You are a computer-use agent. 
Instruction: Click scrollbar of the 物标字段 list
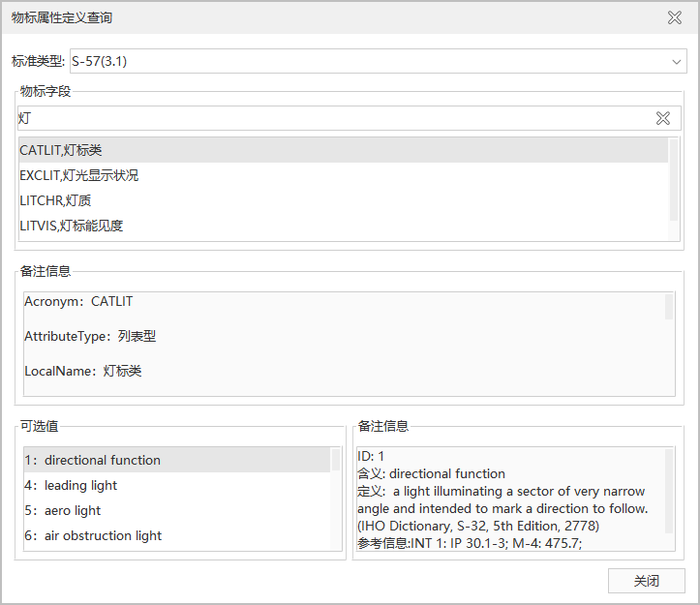[674, 179]
